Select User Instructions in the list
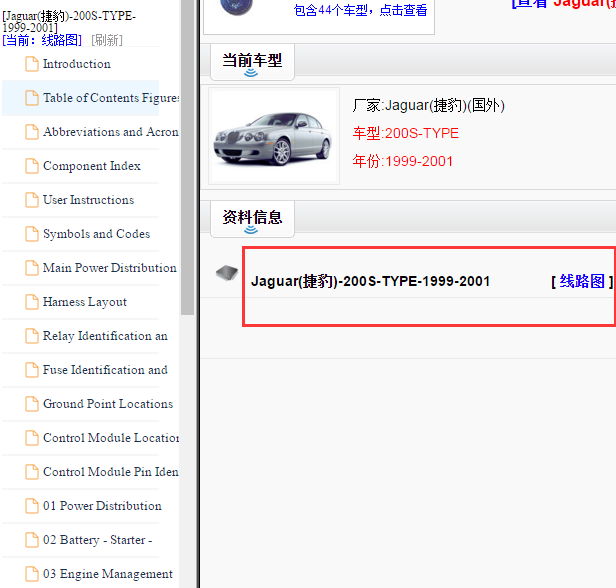The height and width of the screenshot is (588, 616). (88, 200)
